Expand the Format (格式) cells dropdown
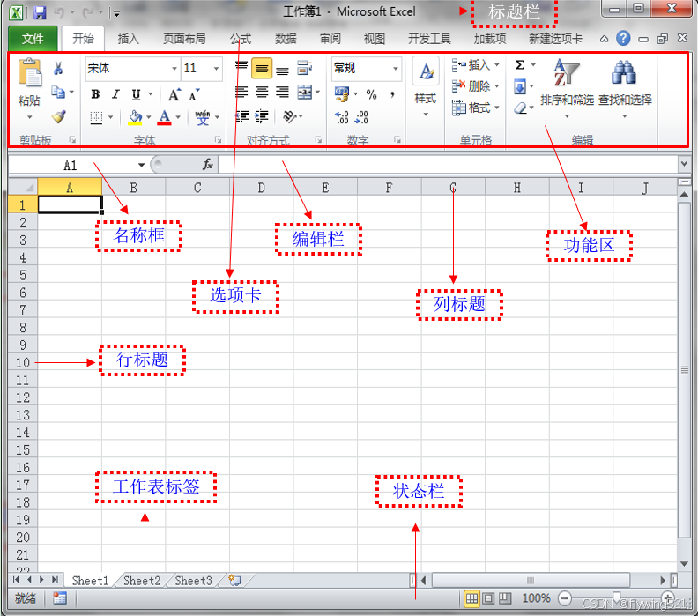The image size is (698, 616). point(497,108)
